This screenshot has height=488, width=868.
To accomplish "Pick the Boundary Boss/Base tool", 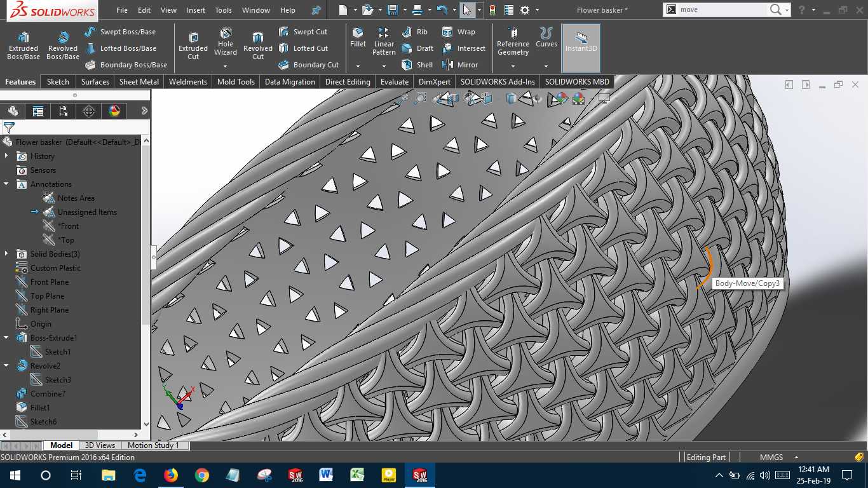I will point(125,65).
